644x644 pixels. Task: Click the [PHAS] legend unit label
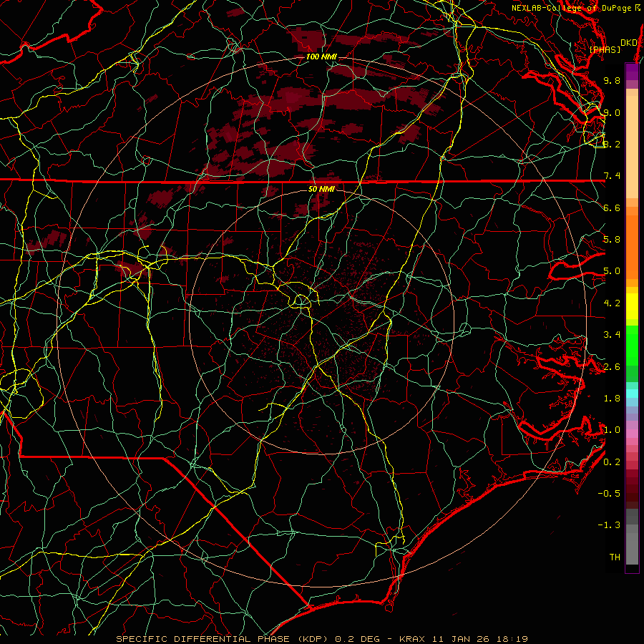(x=605, y=49)
